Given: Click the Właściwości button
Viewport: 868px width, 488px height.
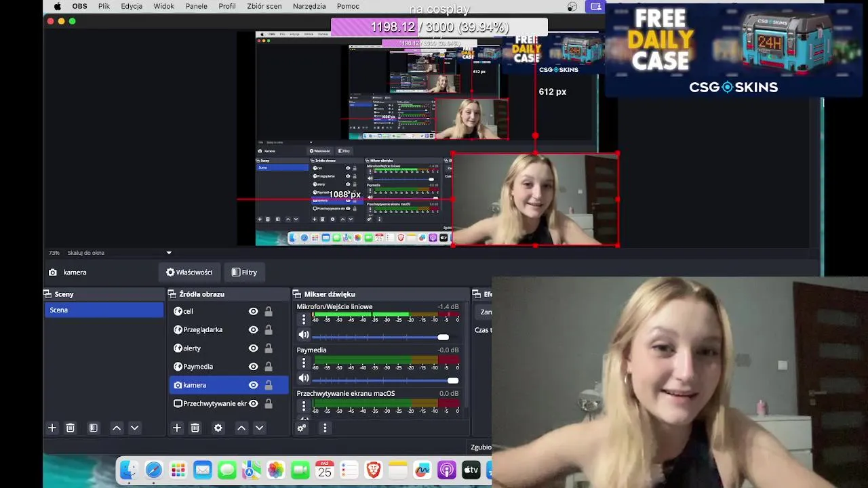Looking at the screenshot, I should coord(189,272).
